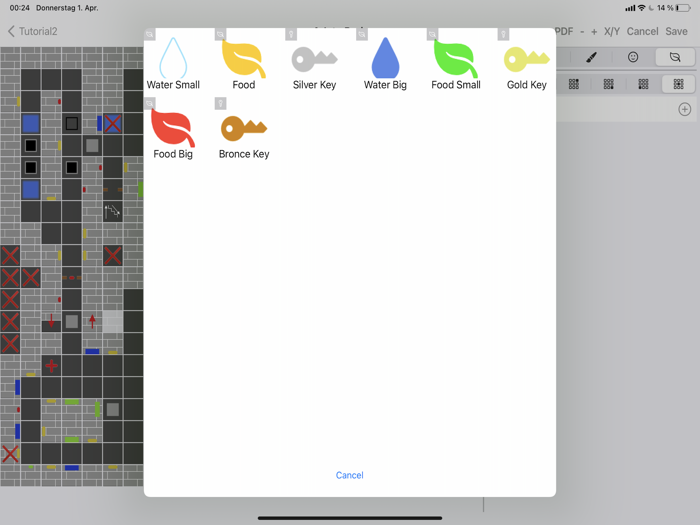Tap the clock showing 00:24
Viewport: 700px width, 525px height.
(x=19, y=8)
